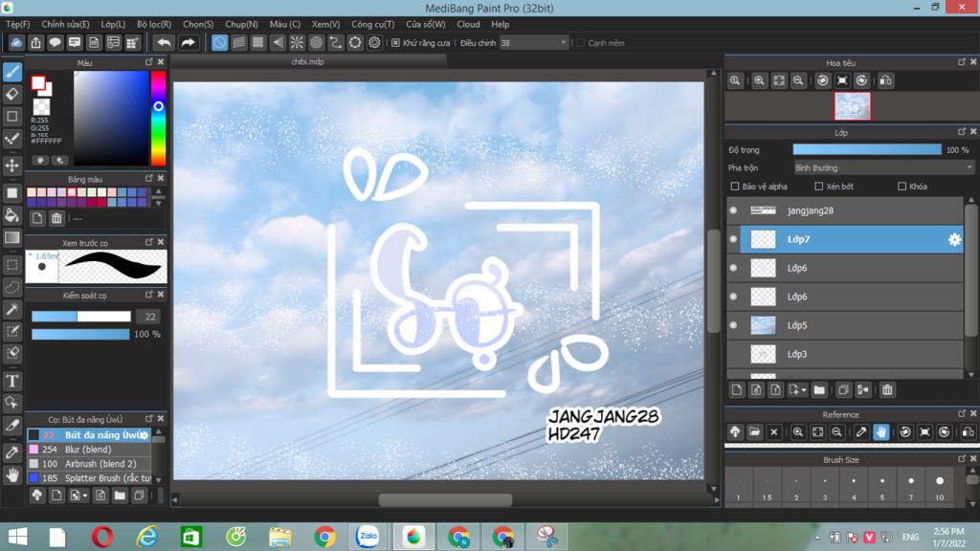This screenshot has width=980, height=551.
Task: Show the Lớp3 layer
Action: (734, 354)
